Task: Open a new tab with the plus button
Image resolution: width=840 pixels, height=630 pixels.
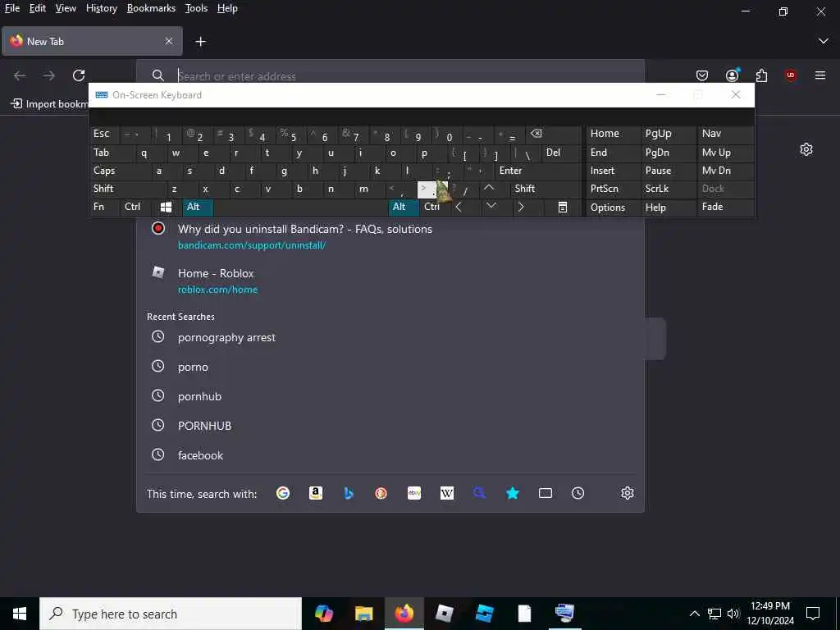Action: [200, 41]
